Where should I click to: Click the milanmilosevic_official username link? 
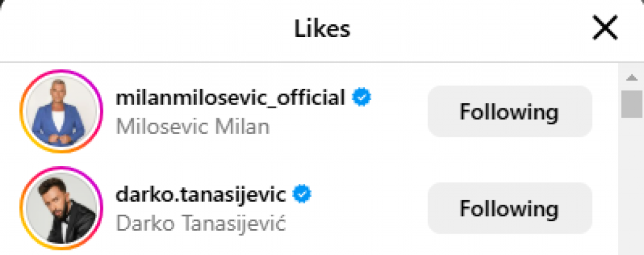tap(231, 98)
